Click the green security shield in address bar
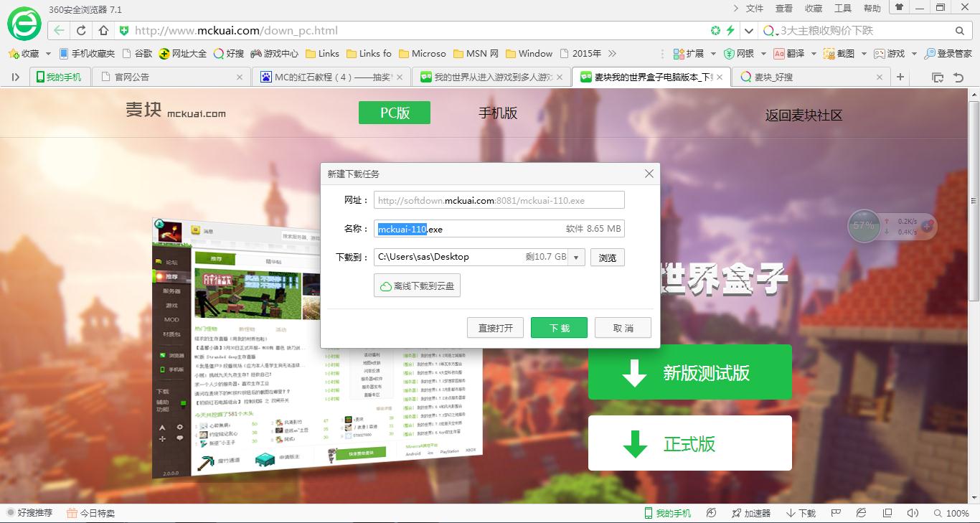This screenshot has width=980, height=523. [x=123, y=31]
